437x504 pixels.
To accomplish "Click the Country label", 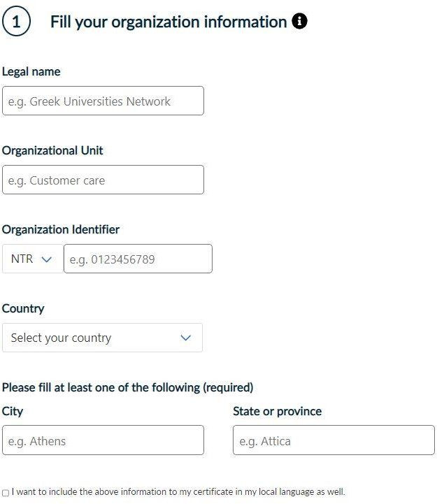I will pos(23,308).
